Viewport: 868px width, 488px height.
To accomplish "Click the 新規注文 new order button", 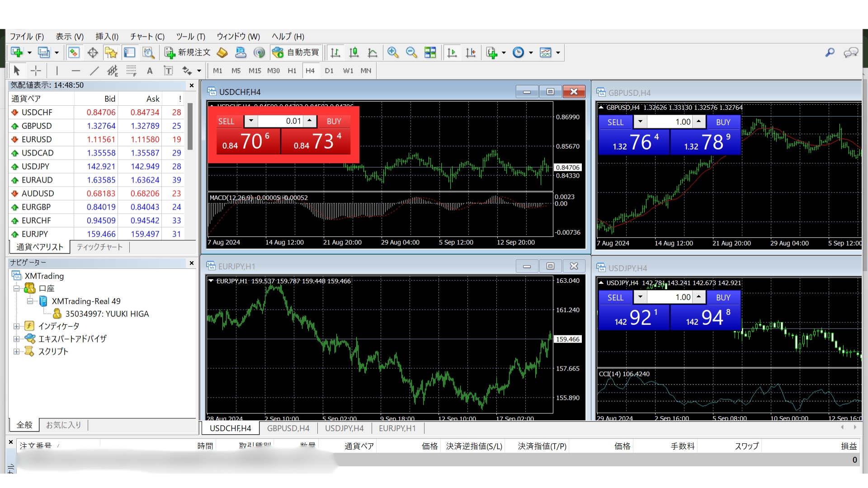I will point(188,53).
